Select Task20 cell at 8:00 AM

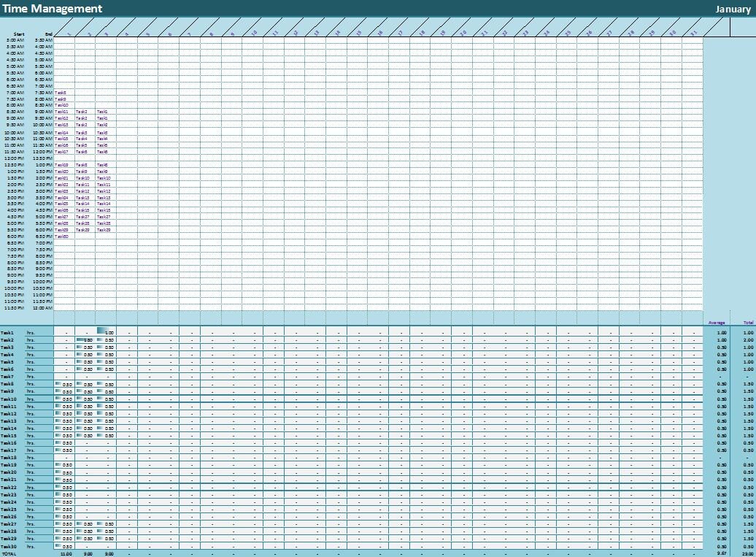click(x=61, y=105)
